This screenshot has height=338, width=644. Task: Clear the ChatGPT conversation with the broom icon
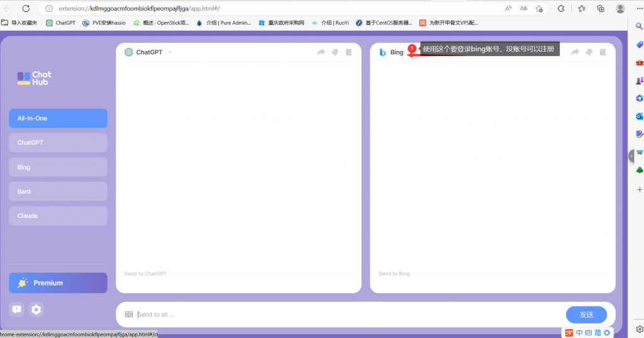tap(335, 52)
